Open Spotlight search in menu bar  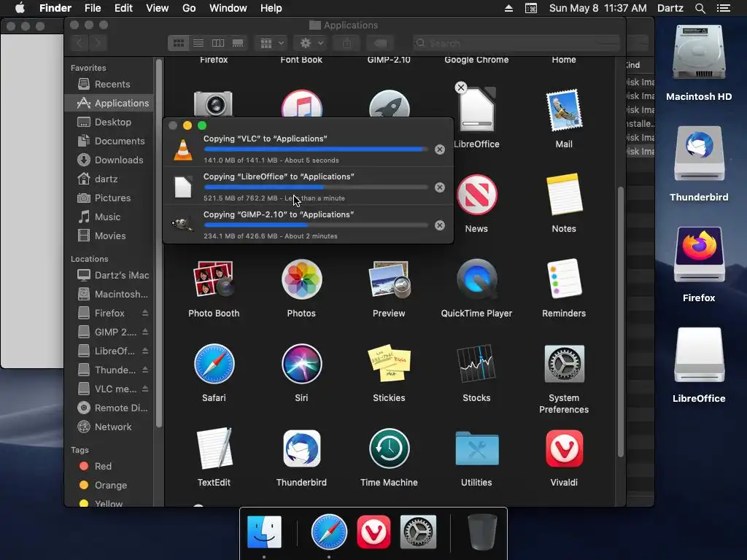[700, 8]
